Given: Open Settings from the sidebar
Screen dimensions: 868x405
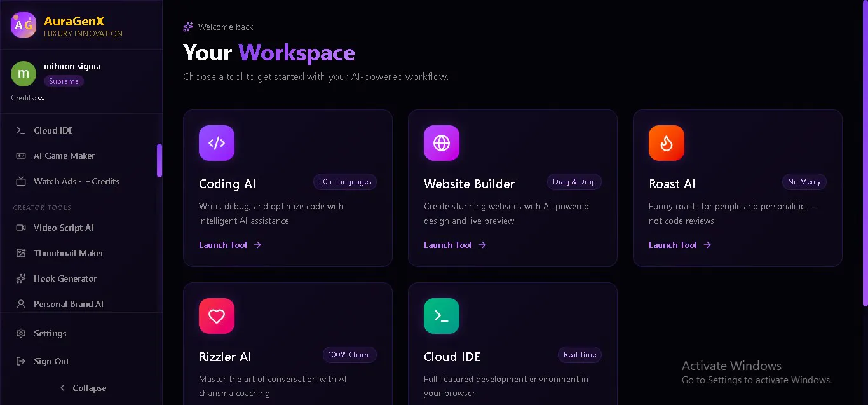Looking at the screenshot, I should [80, 333].
